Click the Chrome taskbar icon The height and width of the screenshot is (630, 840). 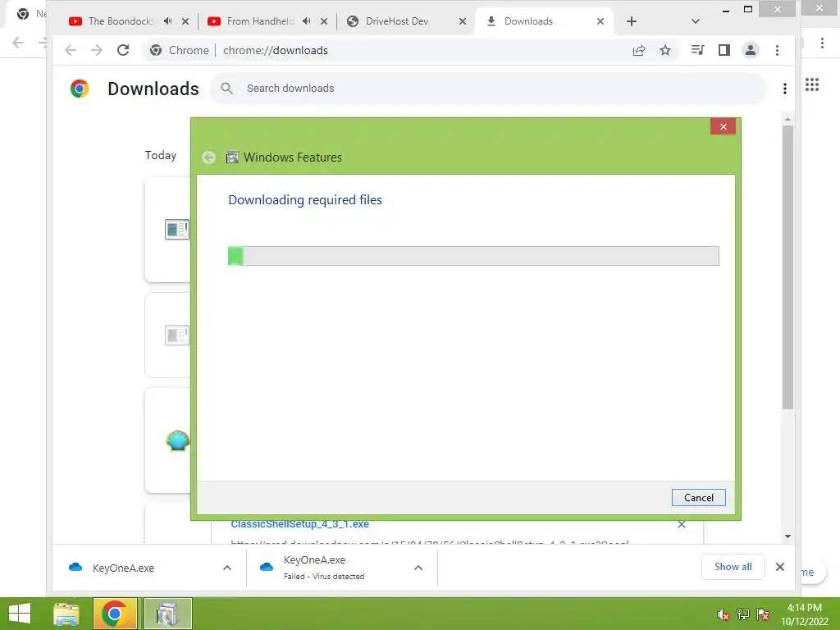(x=114, y=614)
